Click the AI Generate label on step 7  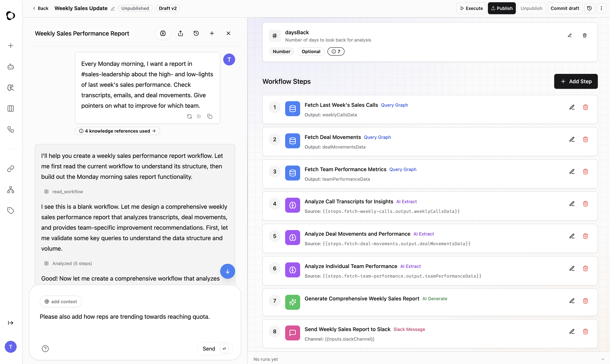(435, 299)
